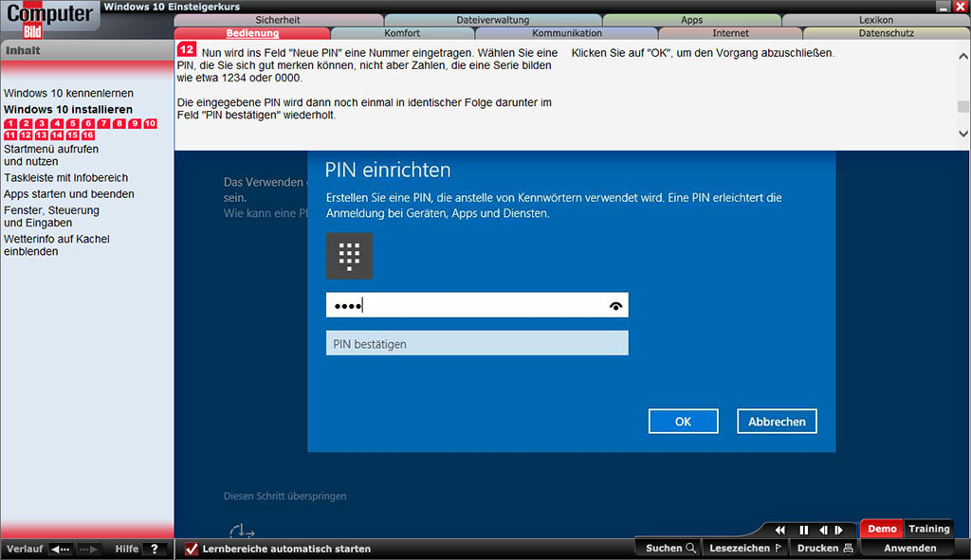This screenshot has height=560, width=971.
Task: Jump to lesson step 3
Action: click(x=42, y=123)
